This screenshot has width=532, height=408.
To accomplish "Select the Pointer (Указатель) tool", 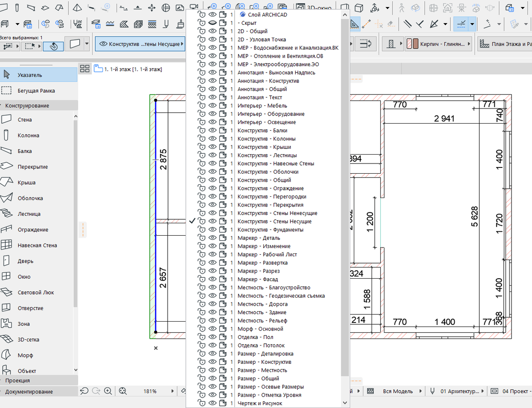I will [x=39, y=75].
